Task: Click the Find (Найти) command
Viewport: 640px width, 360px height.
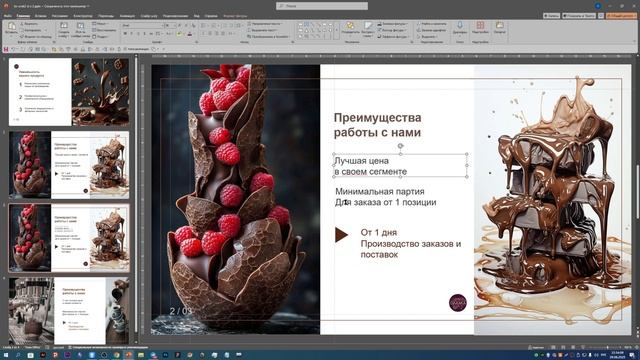Action: pyautogui.click(x=432, y=24)
